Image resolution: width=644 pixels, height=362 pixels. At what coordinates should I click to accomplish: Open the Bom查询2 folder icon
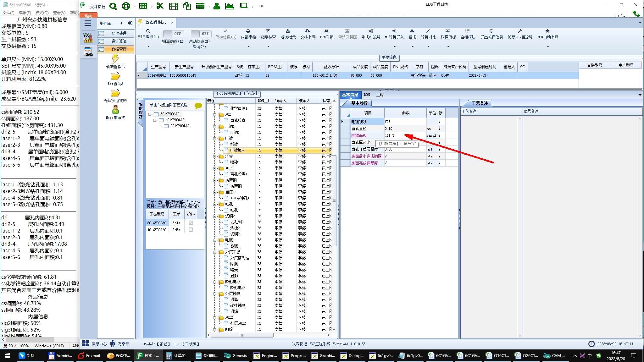(x=115, y=76)
